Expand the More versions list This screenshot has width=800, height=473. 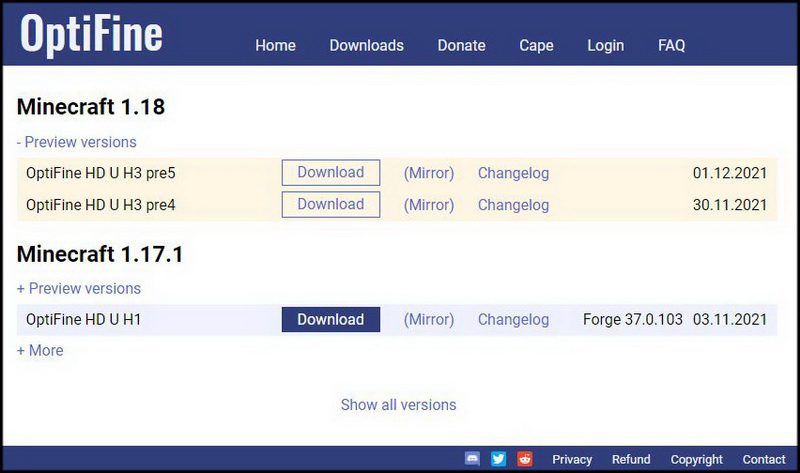coord(40,351)
